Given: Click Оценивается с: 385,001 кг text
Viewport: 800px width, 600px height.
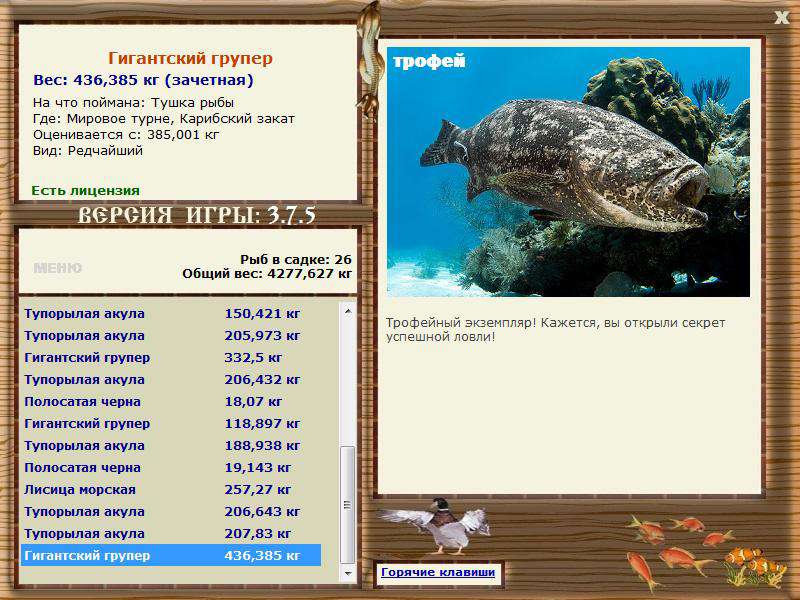Looking at the screenshot, I should click(x=126, y=135).
